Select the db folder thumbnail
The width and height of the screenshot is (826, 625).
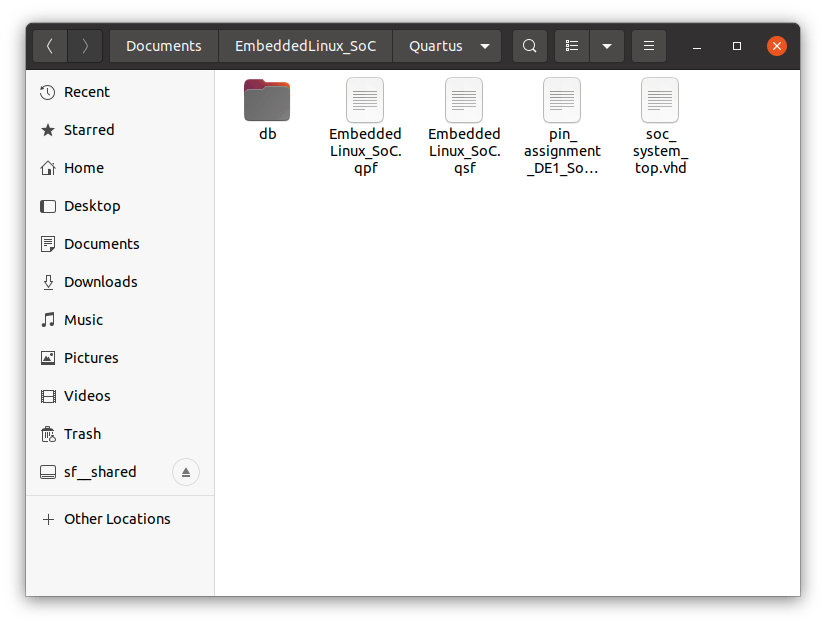coord(266,100)
